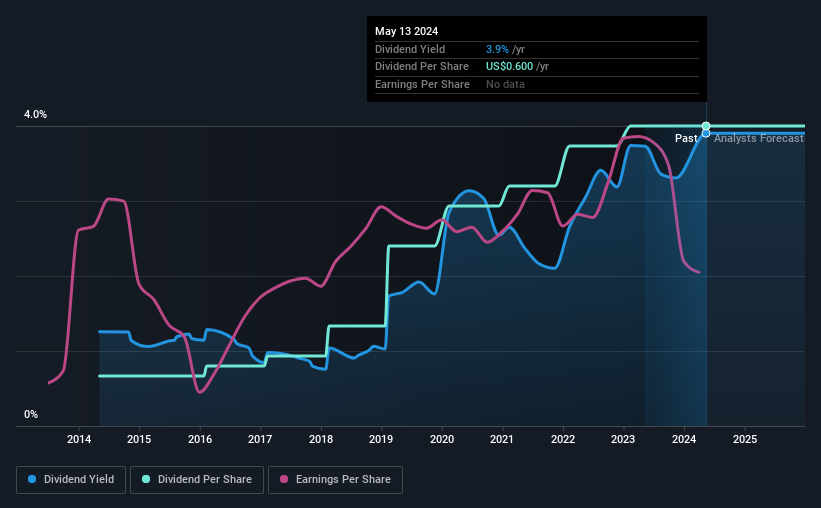This screenshot has height=508, width=821.
Task: Click the tooltip 'Dividend Yield' row label
Action: point(410,49)
